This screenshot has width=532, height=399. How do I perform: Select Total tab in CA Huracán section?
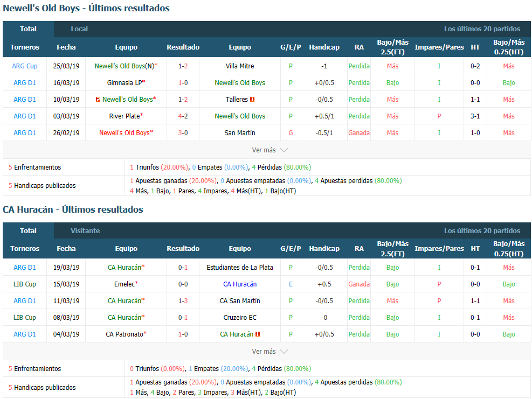[28, 231]
